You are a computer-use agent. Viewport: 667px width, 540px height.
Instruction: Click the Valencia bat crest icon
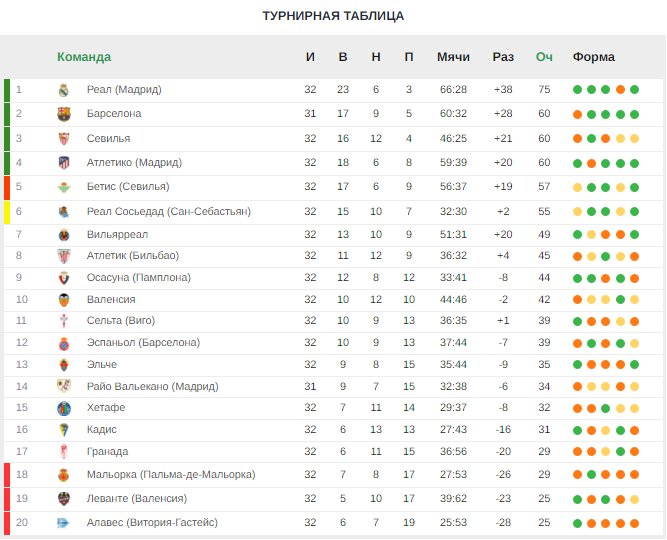64,300
